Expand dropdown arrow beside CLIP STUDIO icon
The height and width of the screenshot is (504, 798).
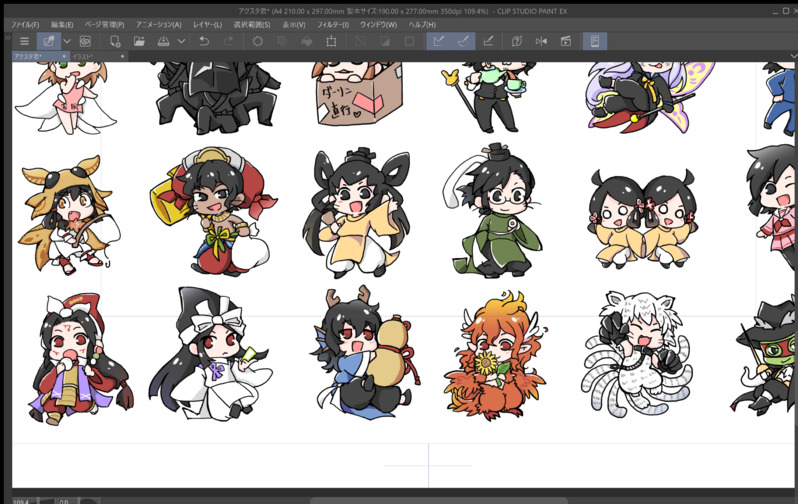66,41
